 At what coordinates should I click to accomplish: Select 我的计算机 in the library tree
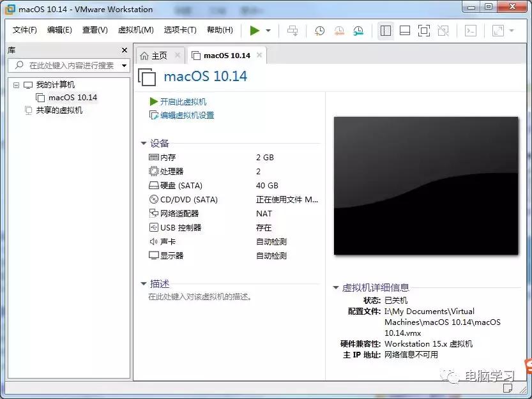click(56, 84)
